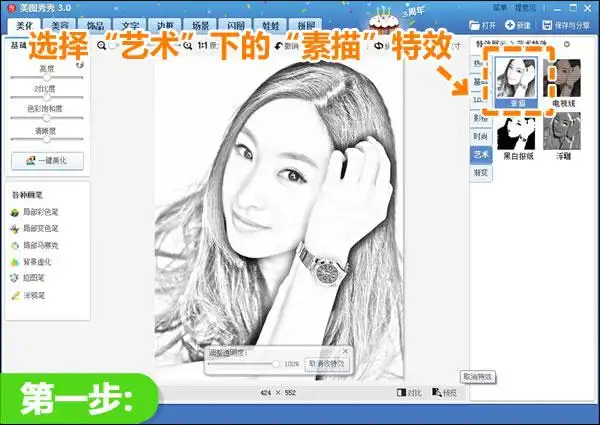
Task: Click the zoom out magnifier icon
Action: click(x=101, y=46)
